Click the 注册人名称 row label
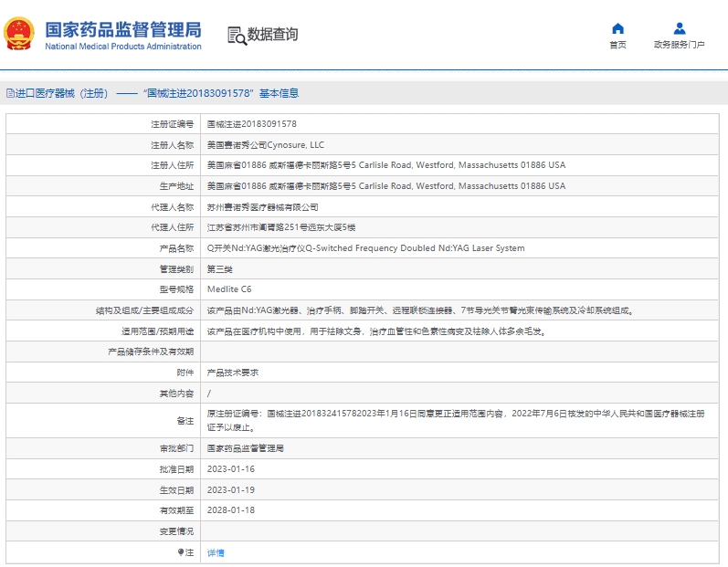 173,145
